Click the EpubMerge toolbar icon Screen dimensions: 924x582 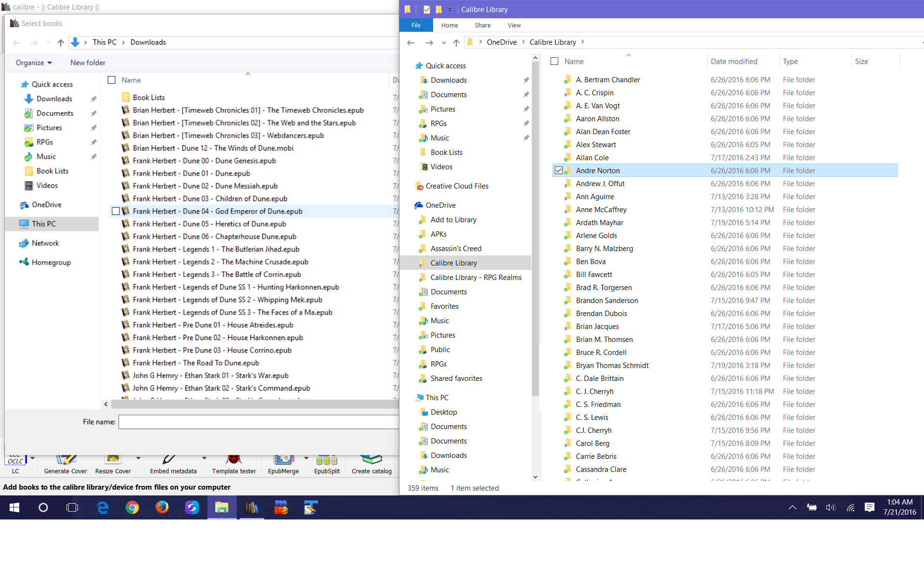(283, 460)
